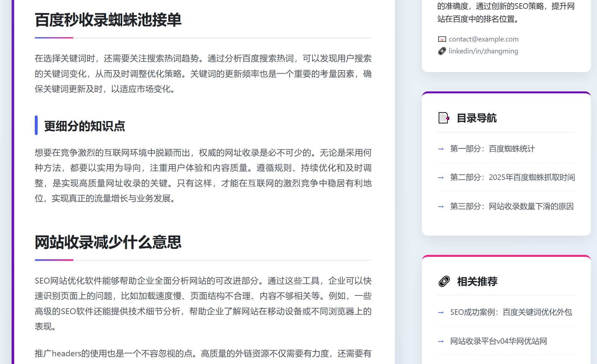Open the linkedin/in/zhangming profile link

click(483, 51)
